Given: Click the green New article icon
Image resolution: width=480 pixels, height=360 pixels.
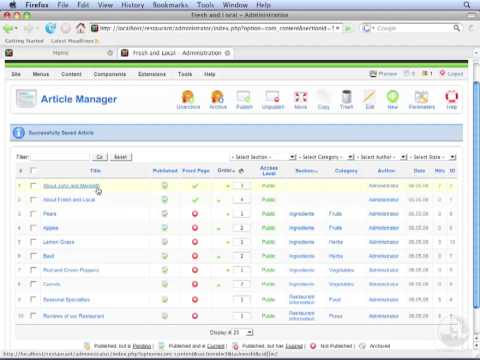Looking at the screenshot, I should (x=393, y=100).
